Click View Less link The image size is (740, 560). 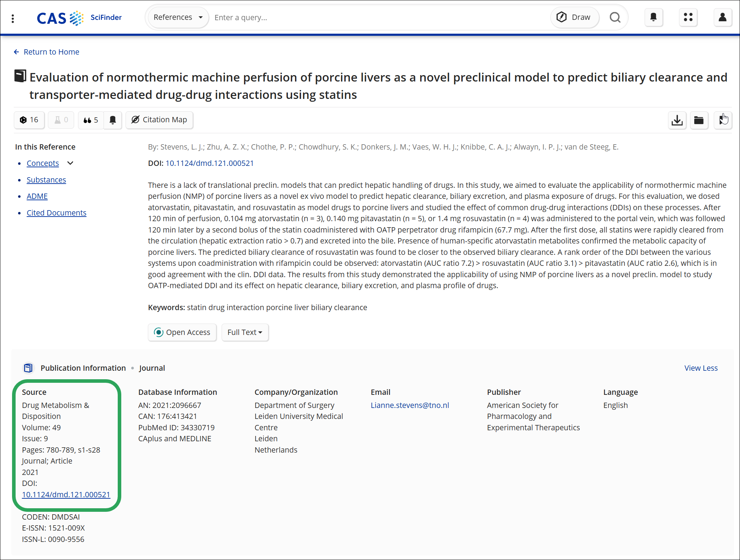click(x=701, y=368)
